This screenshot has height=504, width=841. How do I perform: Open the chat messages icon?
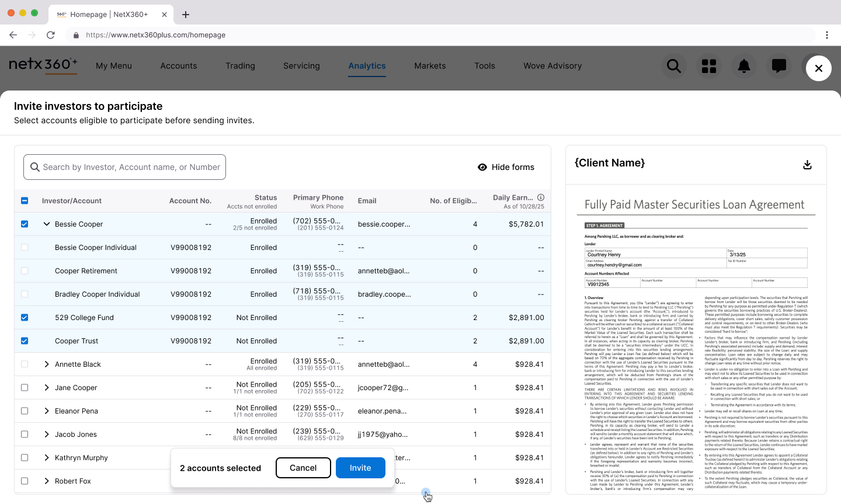pos(779,66)
